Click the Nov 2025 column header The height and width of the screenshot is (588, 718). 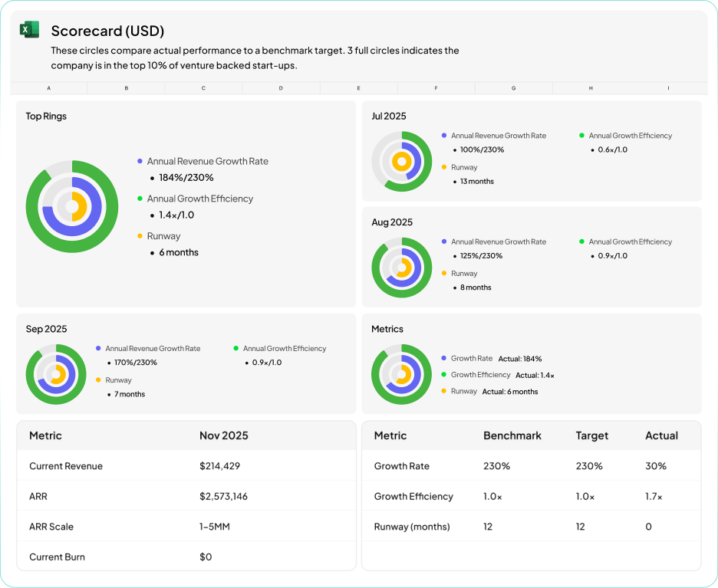tap(223, 435)
